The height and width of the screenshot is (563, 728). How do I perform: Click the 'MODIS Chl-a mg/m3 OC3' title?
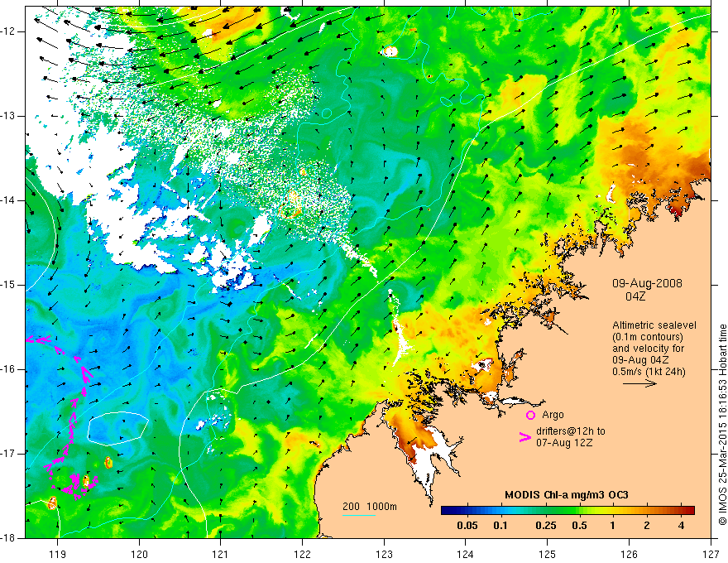[x=567, y=495]
